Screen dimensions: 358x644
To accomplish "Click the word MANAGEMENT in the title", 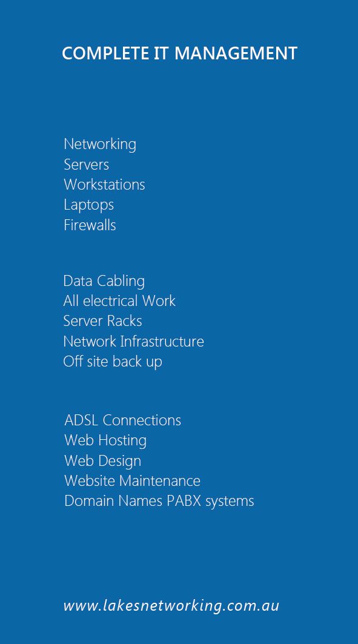I will pos(236,54).
